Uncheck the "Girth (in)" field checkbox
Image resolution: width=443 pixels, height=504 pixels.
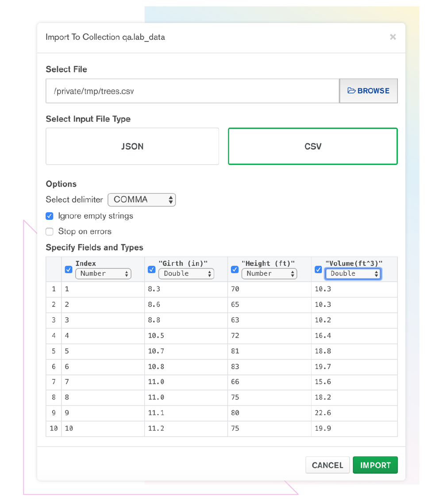(x=151, y=269)
